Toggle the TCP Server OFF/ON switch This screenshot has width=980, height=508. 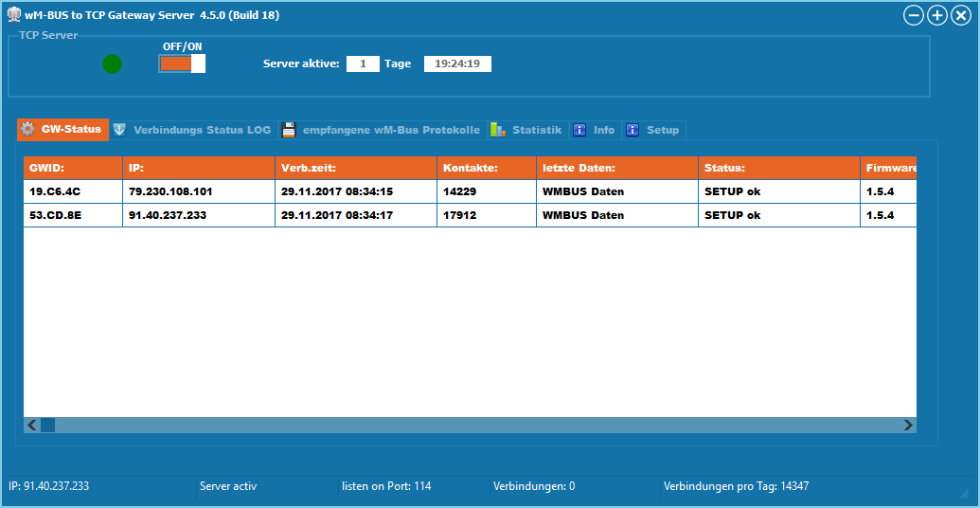point(182,63)
